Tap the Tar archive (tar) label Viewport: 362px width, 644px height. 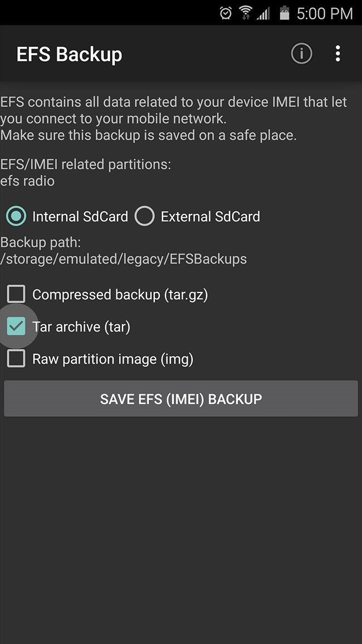click(x=81, y=327)
